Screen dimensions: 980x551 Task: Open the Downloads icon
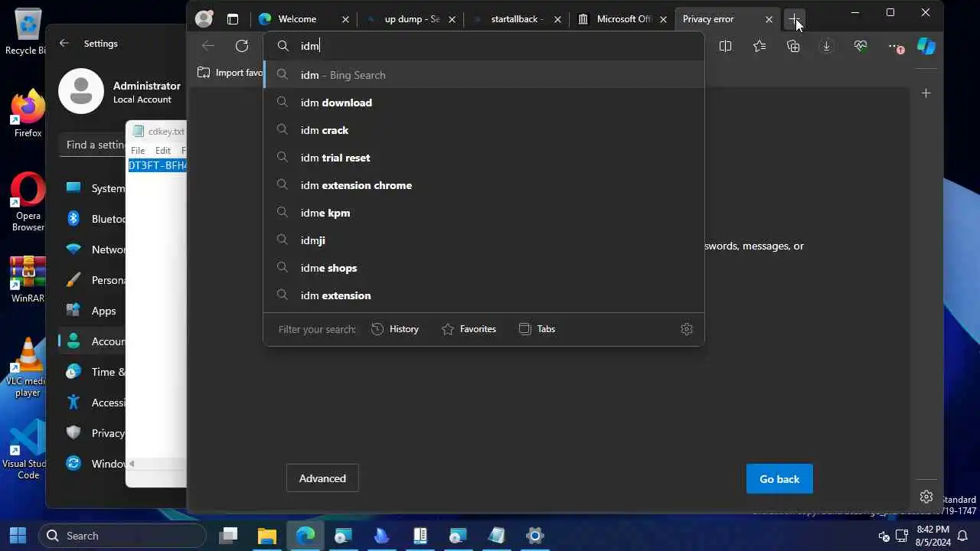(x=827, y=47)
